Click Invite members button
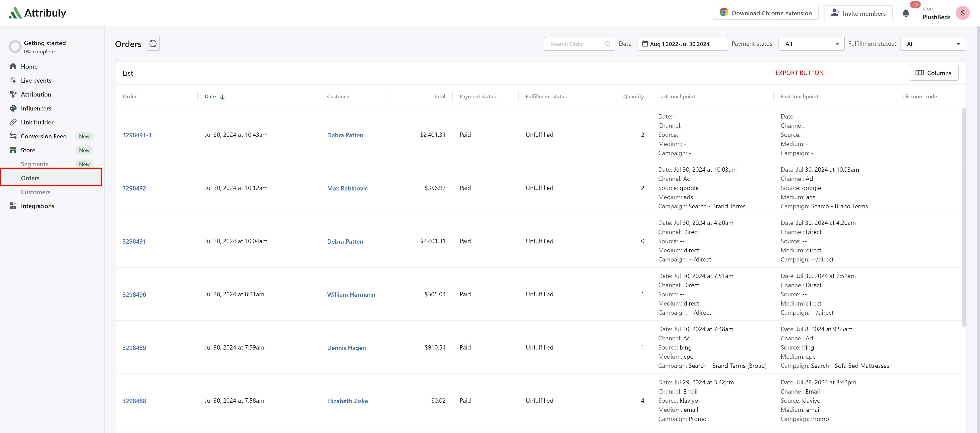Viewport: 980px width, 433px height. click(858, 13)
